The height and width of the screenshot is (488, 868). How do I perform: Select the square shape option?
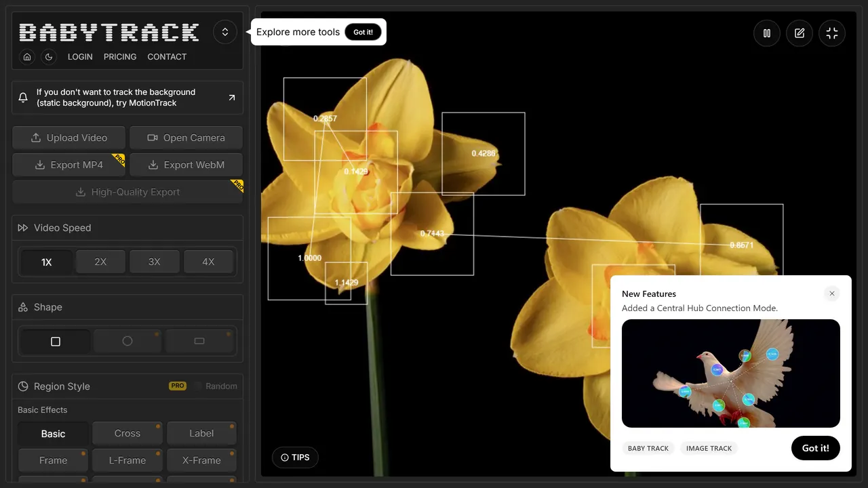[x=56, y=341]
